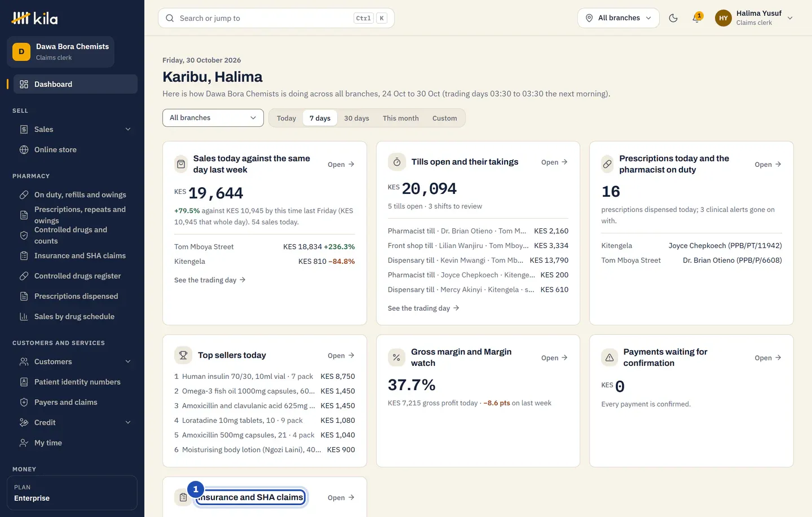Expand the Credit sidebar menu
Image resolution: width=812 pixels, height=517 pixels.
[x=76, y=422]
